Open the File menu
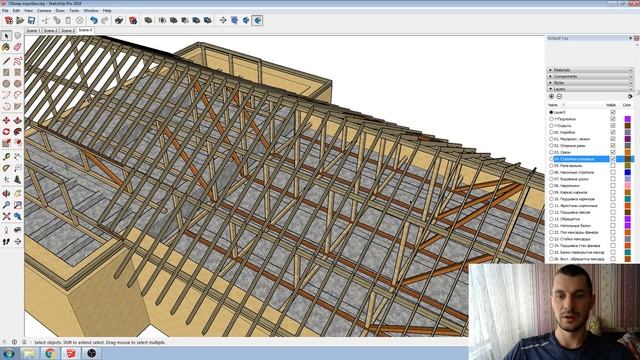Screen dimensions: 640x360 click(x=5, y=10)
